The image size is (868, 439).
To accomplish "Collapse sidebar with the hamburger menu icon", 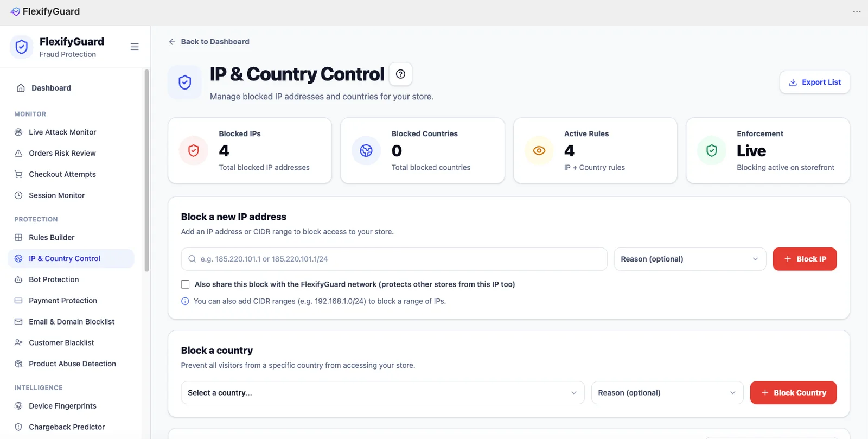I will [135, 47].
